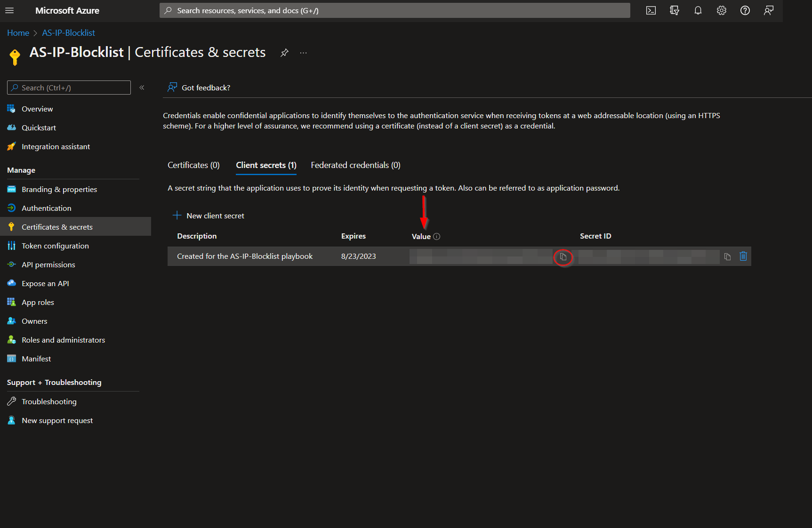Screen dimensions: 812x528
Task: Click the Quickstart cloud icon
Action: coord(11,128)
